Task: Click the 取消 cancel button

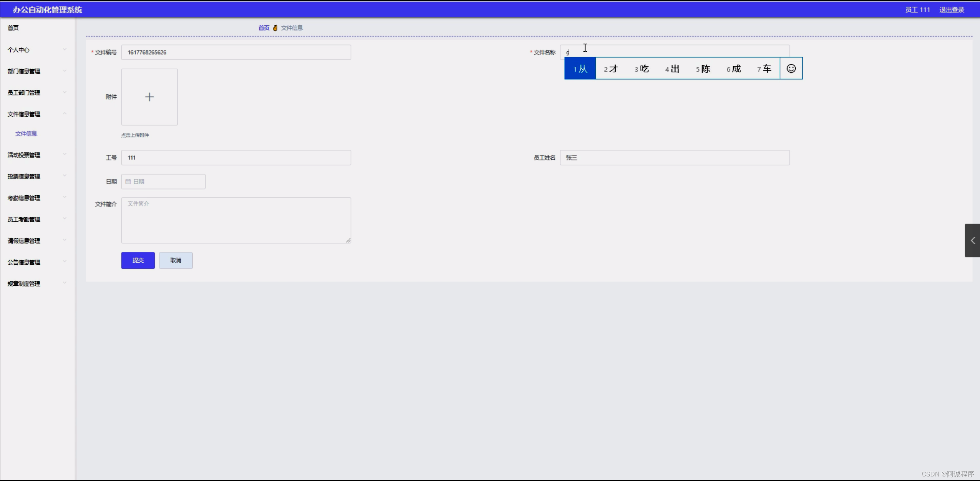Action: click(175, 260)
